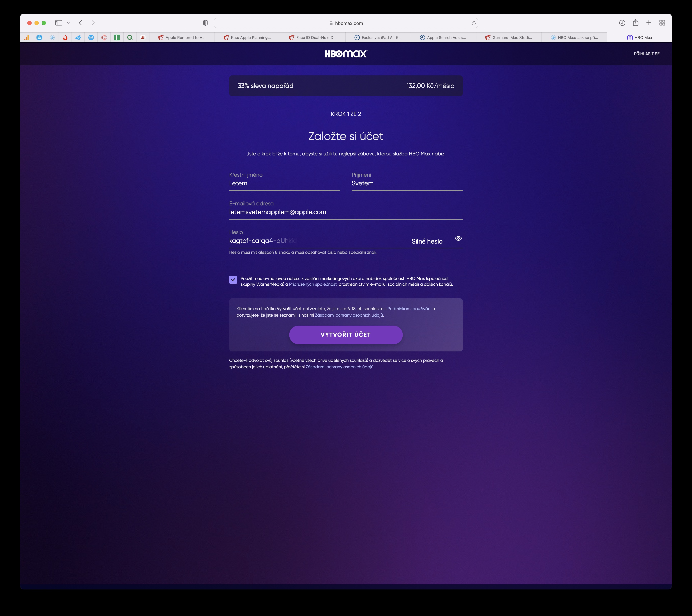
Task: Go back with the left arrow
Action: [81, 23]
